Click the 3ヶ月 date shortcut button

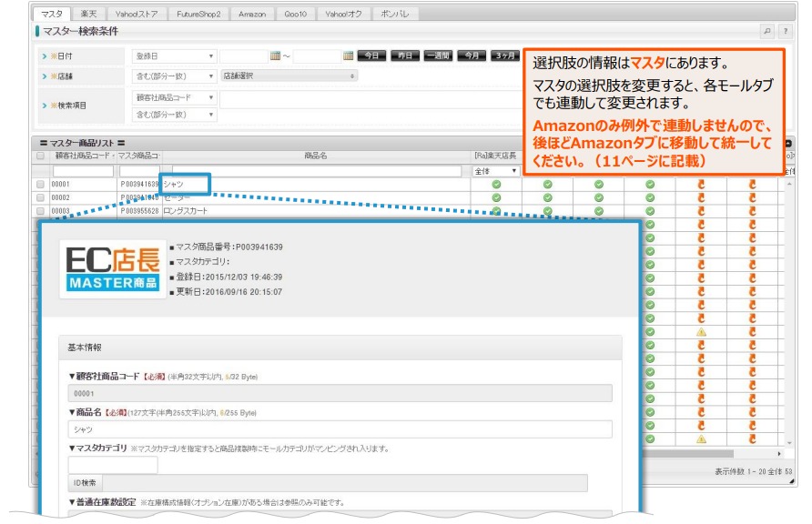[x=505, y=55]
